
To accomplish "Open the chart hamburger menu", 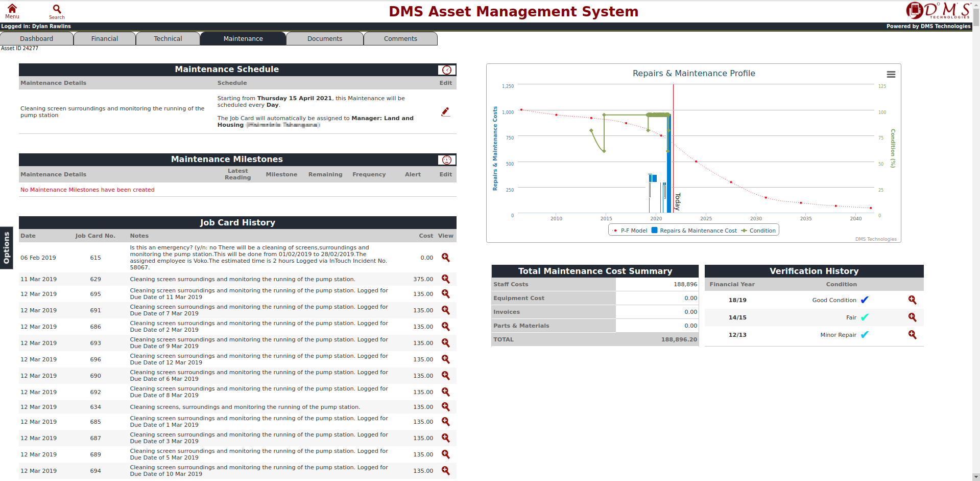I will click(x=891, y=75).
